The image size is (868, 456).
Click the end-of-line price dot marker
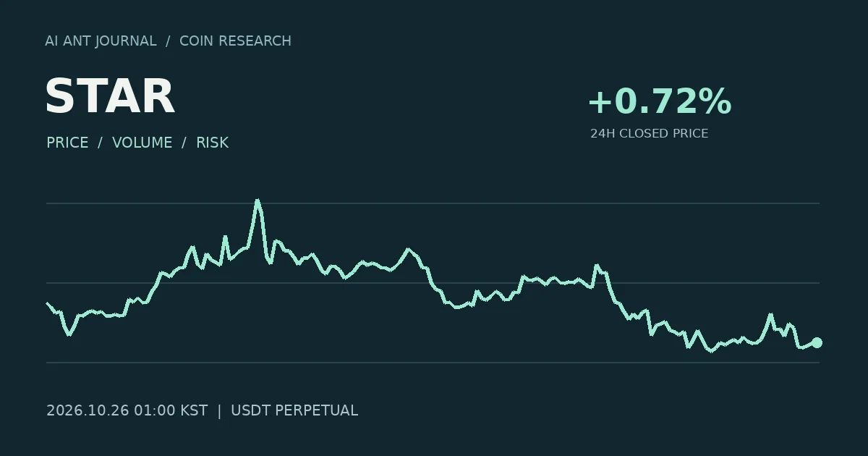[x=817, y=342]
